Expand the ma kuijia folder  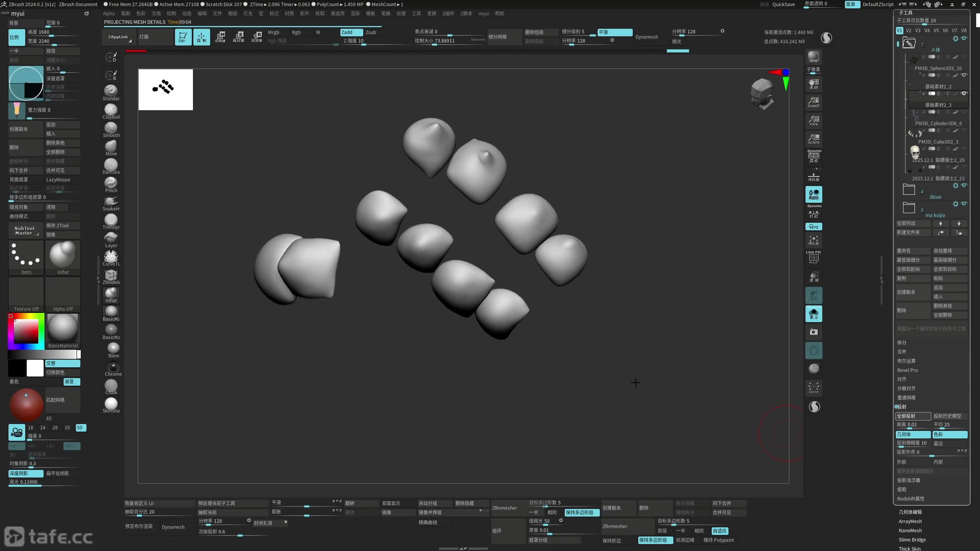pos(909,208)
